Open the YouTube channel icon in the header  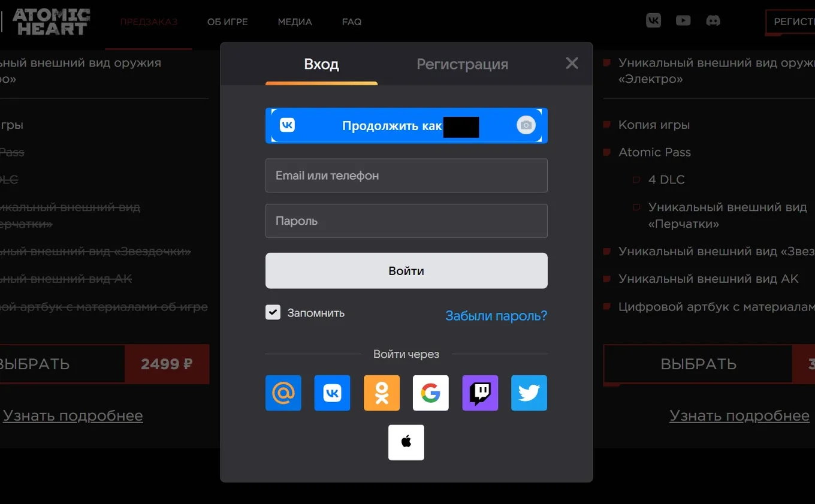pyautogui.click(x=683, y=21)
